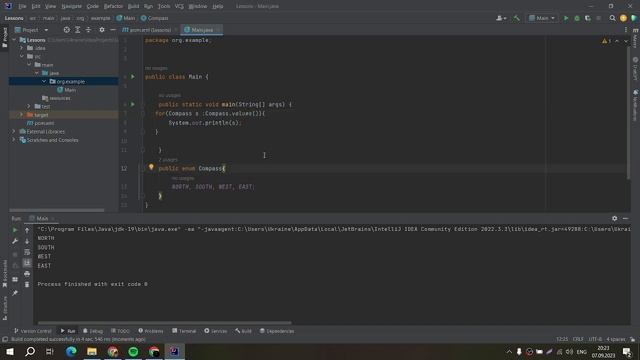Click the select opened file target icon
Screen dimensions: 640x360
67,30
